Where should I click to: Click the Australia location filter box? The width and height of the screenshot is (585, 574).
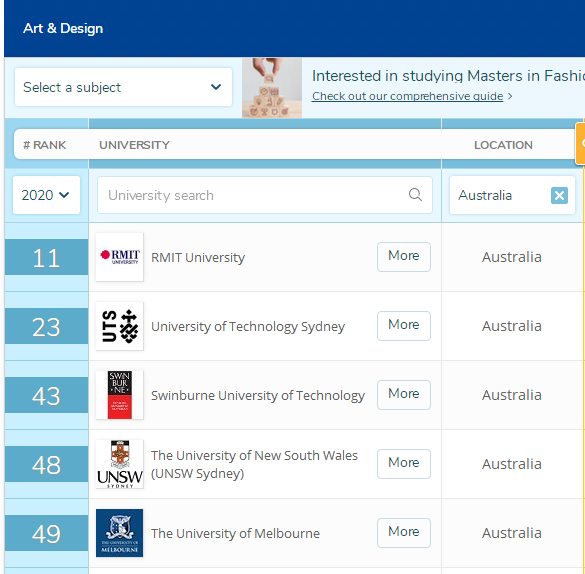[512, 195]
